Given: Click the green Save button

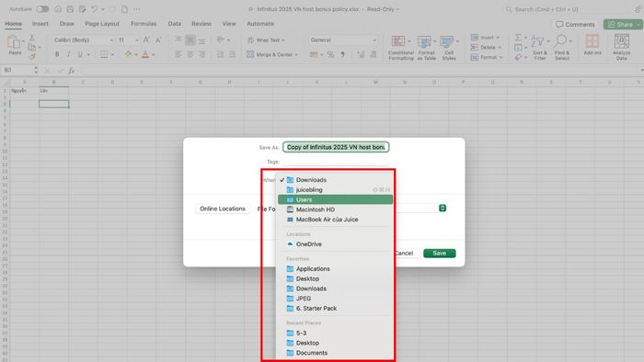Looking at the screenshot, I should point(439,253).
